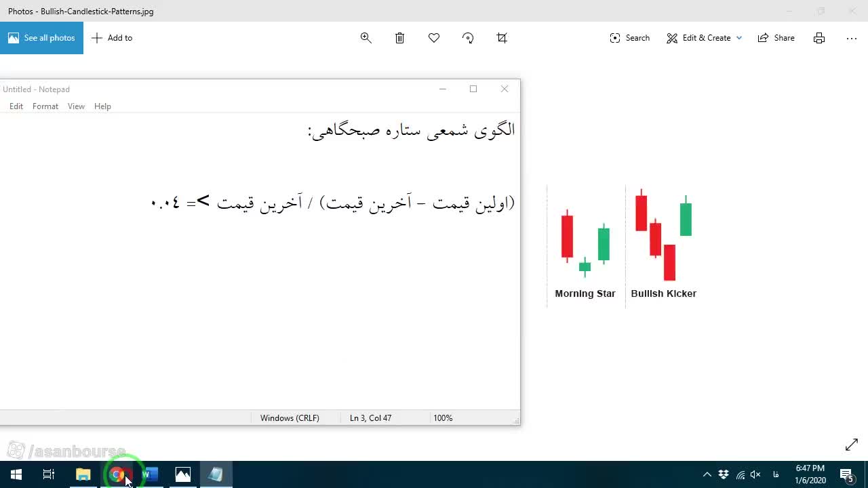
Task: Click the 100% zoom status entry
Action: (443, 418)
